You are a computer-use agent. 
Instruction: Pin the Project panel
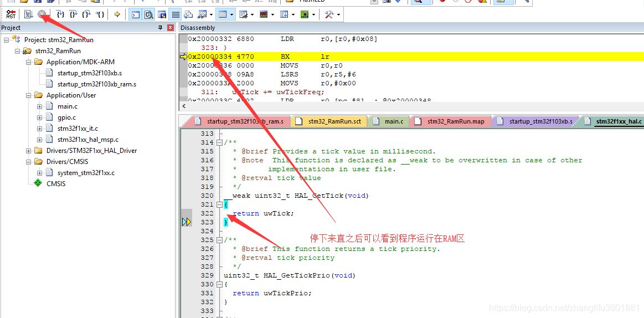tap(161, 28)
